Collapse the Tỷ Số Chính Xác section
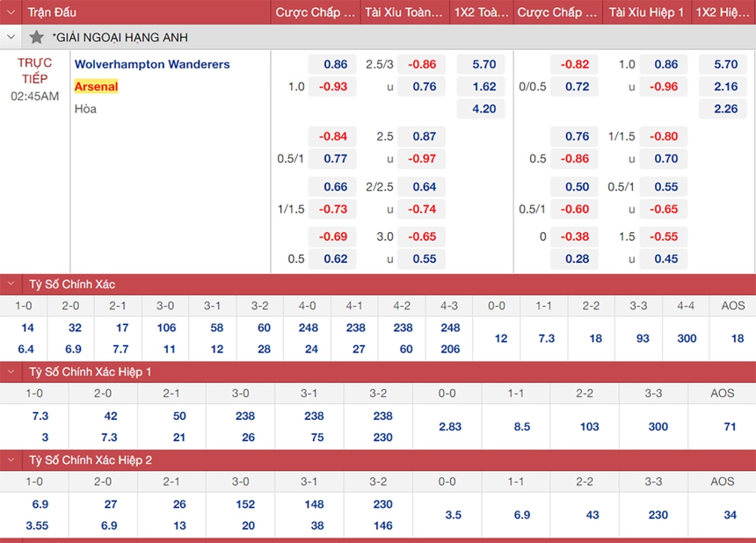The height and width of the screenshot is (543, 756). coord(11,285)
